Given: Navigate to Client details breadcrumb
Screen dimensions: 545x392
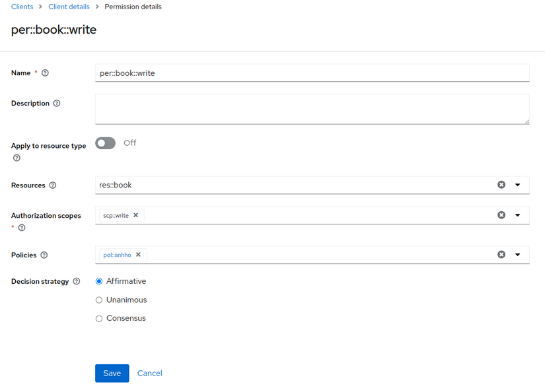Looking at the screenshot, I should (x=69, y=7).
